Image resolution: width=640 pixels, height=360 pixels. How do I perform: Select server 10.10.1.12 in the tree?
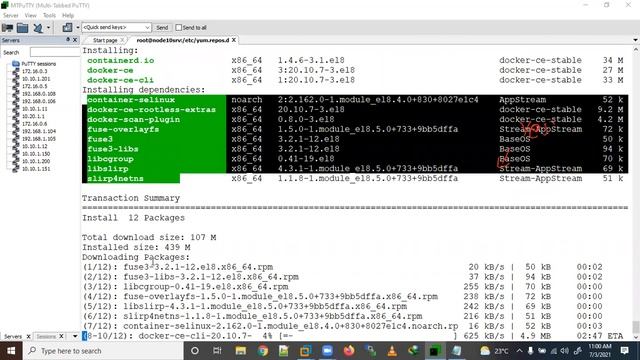[34, 146]
